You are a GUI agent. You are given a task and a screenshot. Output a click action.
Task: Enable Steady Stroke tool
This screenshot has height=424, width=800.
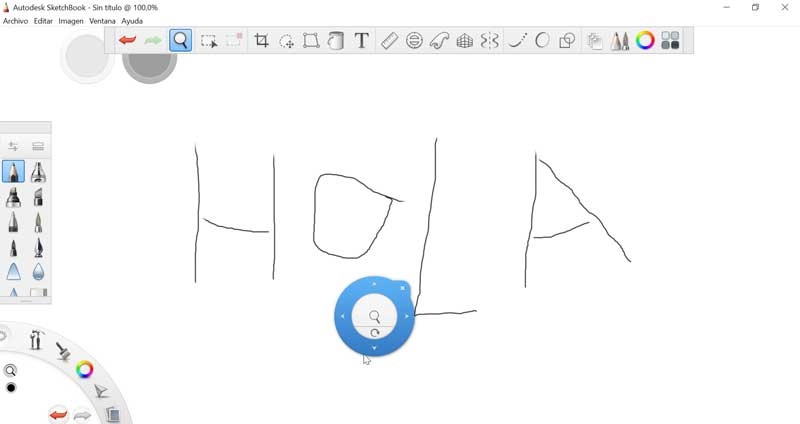[517, 40]
